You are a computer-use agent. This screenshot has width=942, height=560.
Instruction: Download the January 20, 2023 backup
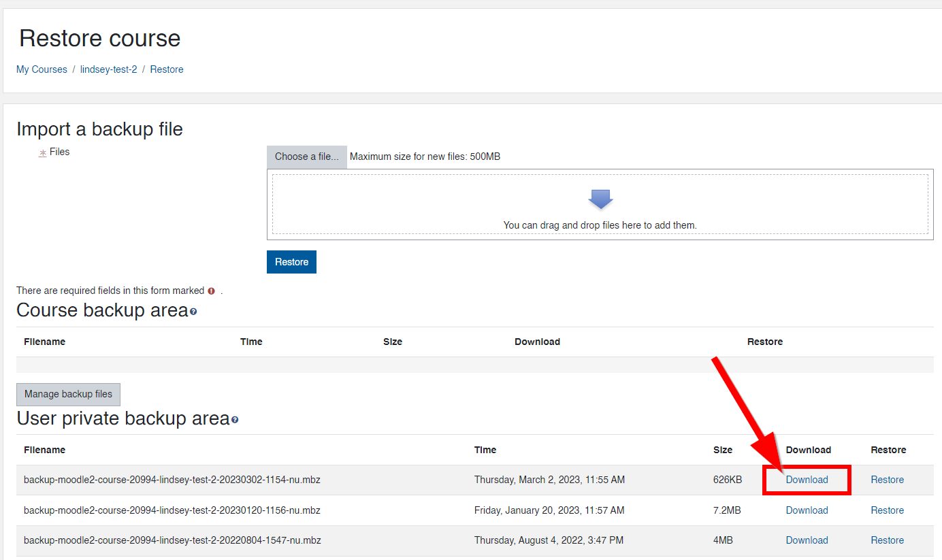coord(807,510)
